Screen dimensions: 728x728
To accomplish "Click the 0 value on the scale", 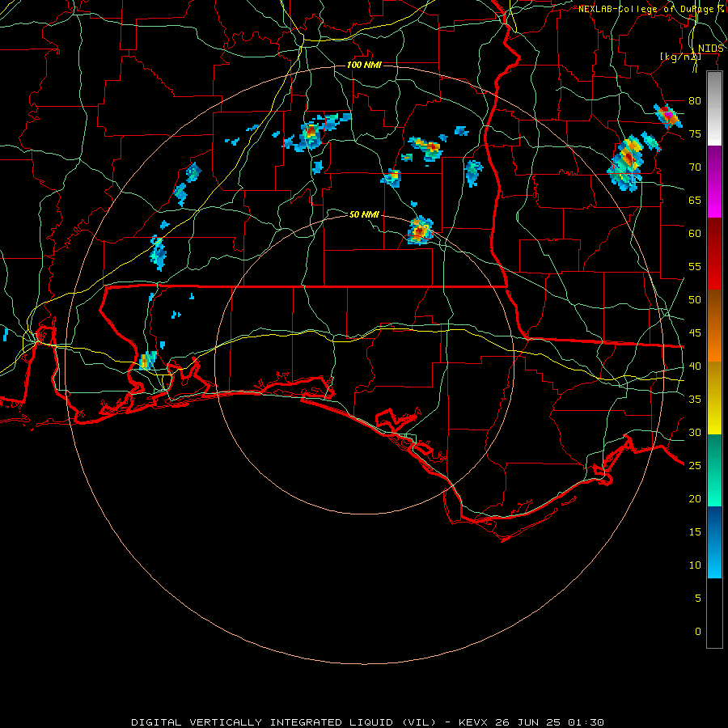I will click(x=698, y=632).
